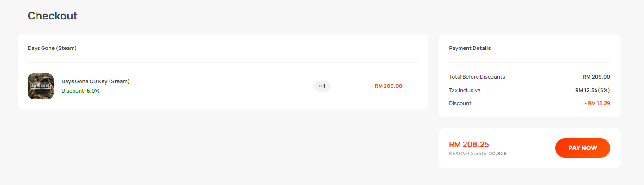The height and width of the screenshot is (185, 644).
Task: Click the RM 12.54(6%) tax amount
Action: click(593, 90)
